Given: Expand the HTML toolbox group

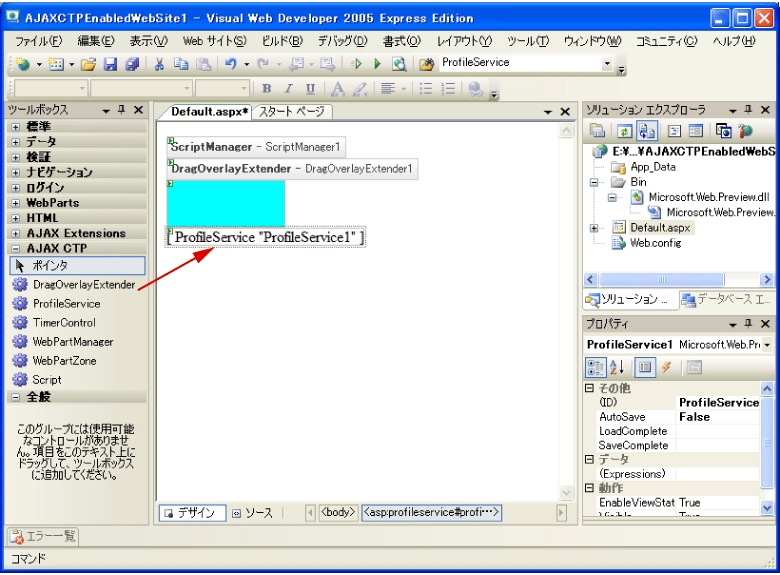Looking at the screenshot, I should pos(15,218).
